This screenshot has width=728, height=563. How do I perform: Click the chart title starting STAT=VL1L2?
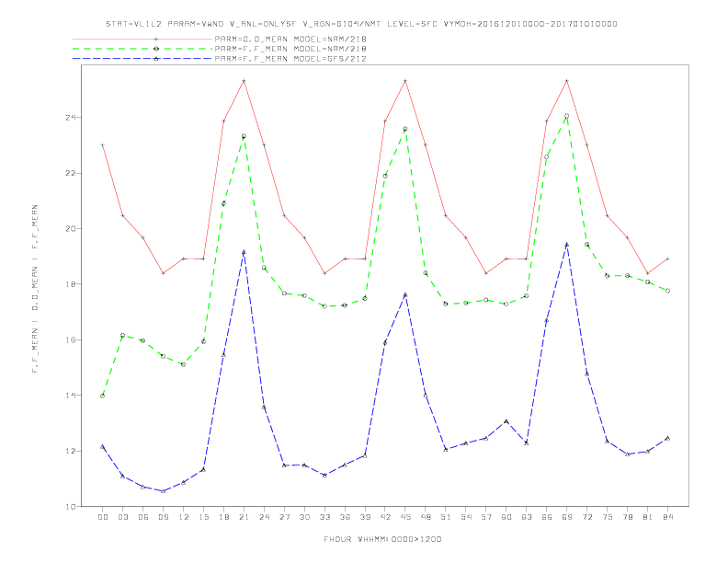[x=361, y=24]
